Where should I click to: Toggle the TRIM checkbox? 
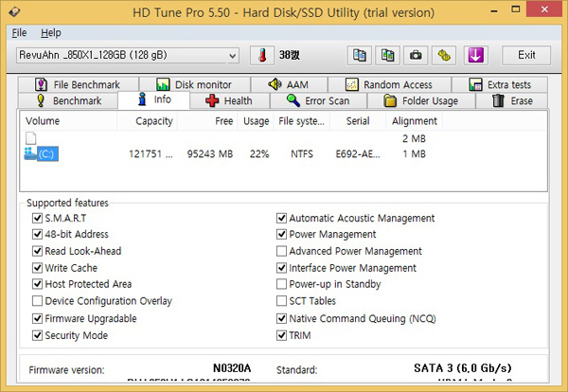click(x=281, y=335)
